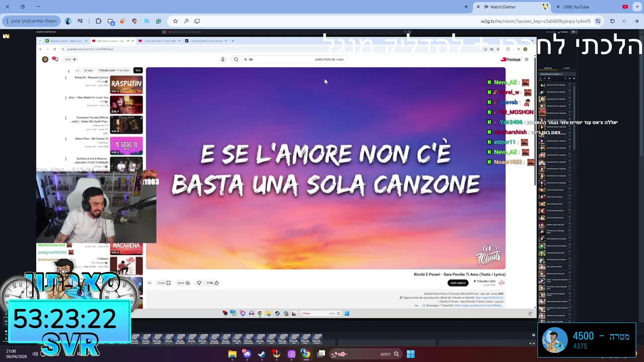The width and height of the screenshot is (644, 362).
Task: Click the YouTube create plus button
Action: click(x=71, y=59)
